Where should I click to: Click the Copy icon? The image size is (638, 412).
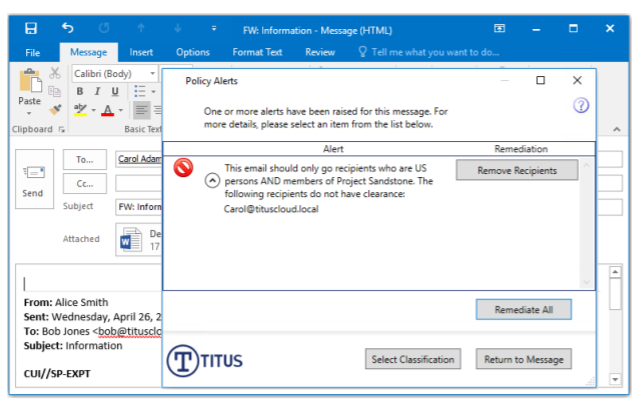coord(55,92)
